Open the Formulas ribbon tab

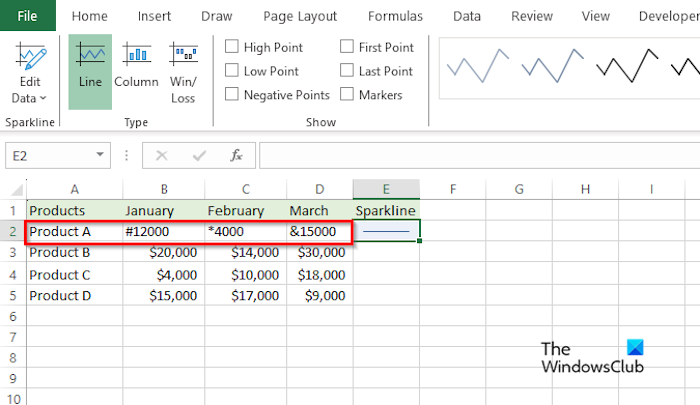(x=395, y=17)
